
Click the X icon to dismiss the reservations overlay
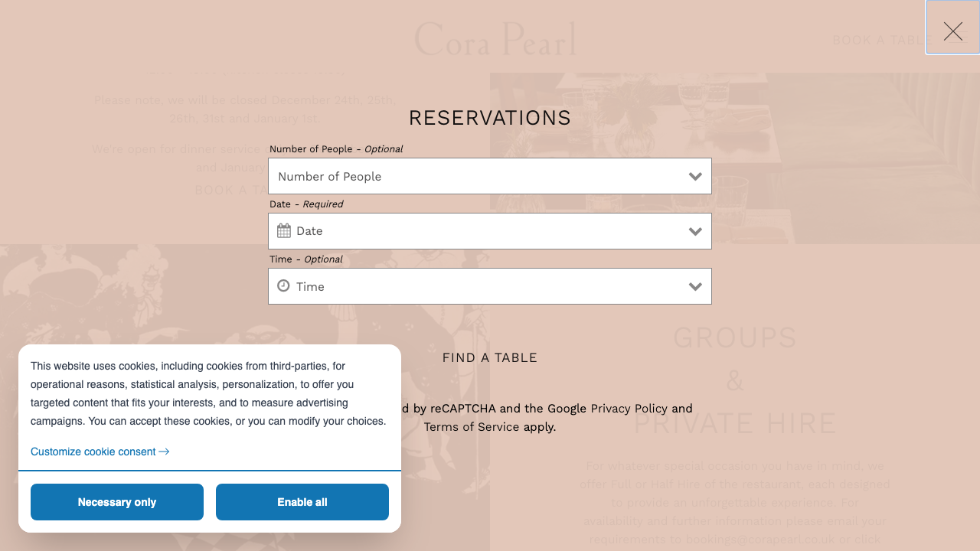[952, 31]
